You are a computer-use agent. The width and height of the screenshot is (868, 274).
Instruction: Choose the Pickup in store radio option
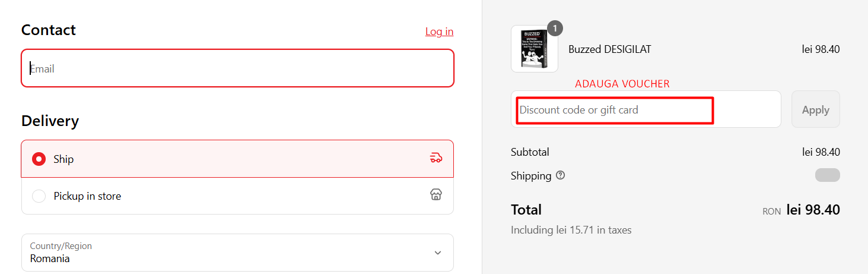(x=39, y=196)
